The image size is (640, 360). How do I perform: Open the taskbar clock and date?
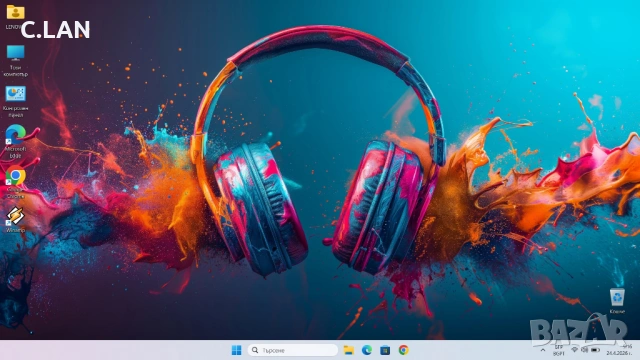(619, 350)
